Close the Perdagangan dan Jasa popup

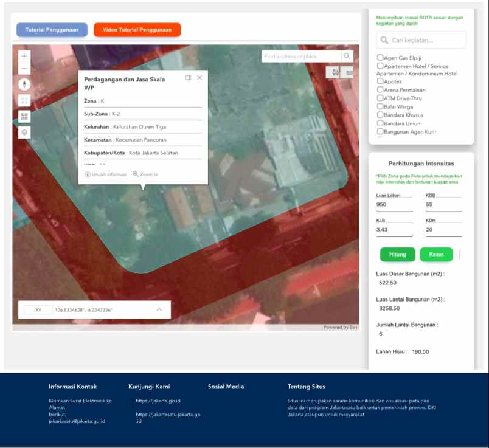pos(199,78)
